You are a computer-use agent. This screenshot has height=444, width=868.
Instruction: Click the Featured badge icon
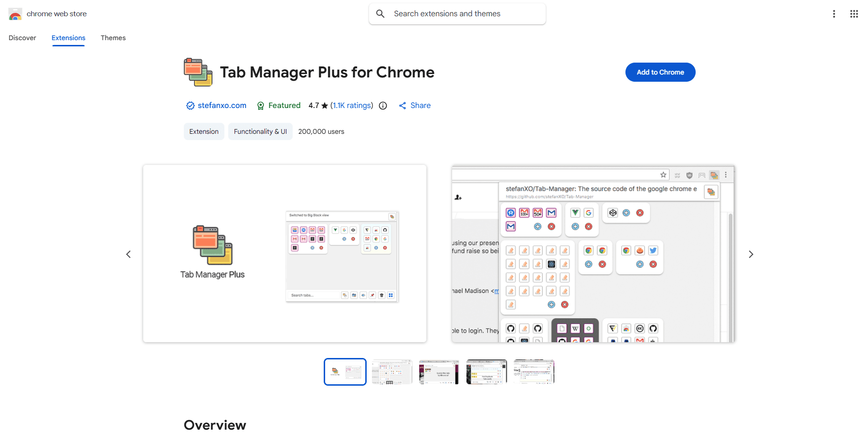[261, 106]
